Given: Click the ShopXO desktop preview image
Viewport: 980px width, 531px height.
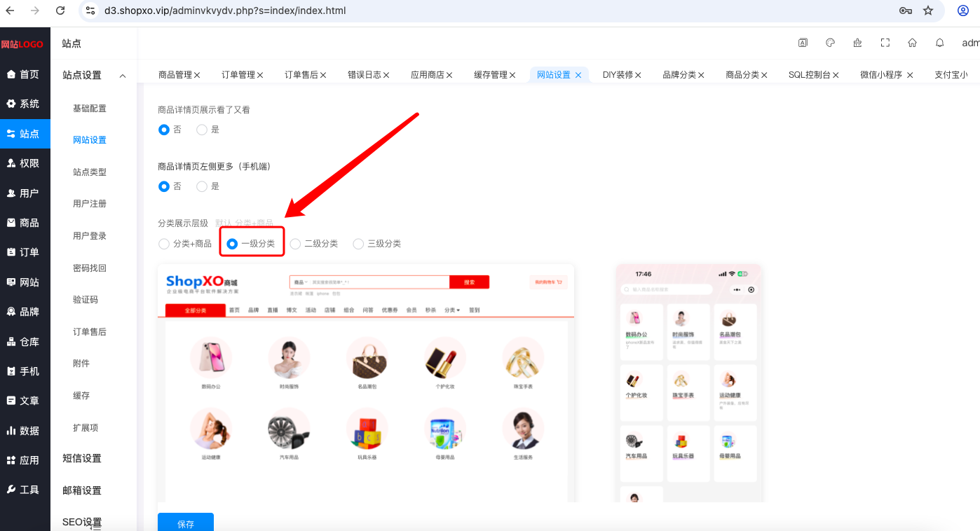Looking at the screenshot, I should pos(366,382).
